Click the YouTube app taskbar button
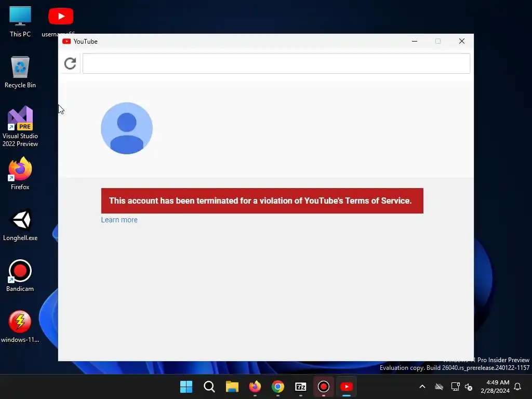 [347, 387]
